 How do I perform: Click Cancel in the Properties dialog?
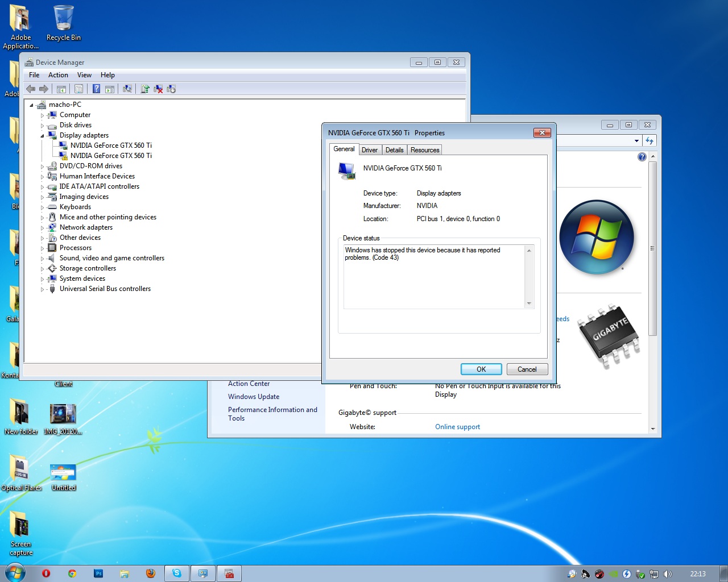pyautogui.click(x=527, y=369)
